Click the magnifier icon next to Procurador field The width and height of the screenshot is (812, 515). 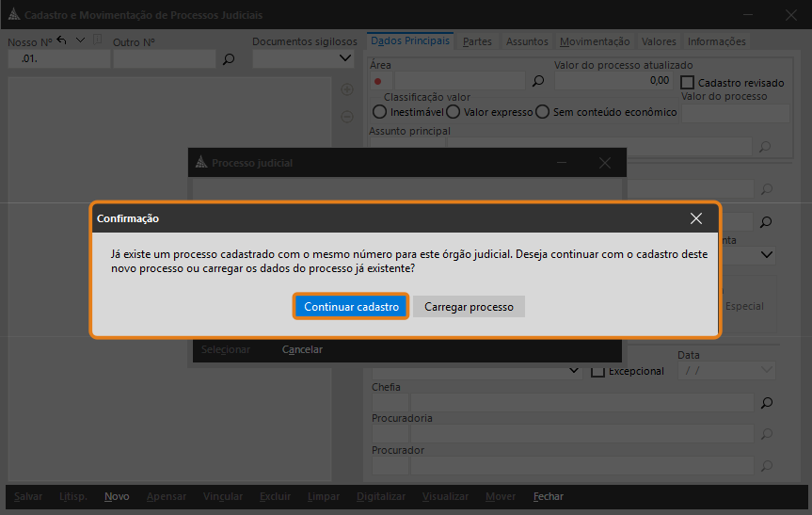point(767,466)
